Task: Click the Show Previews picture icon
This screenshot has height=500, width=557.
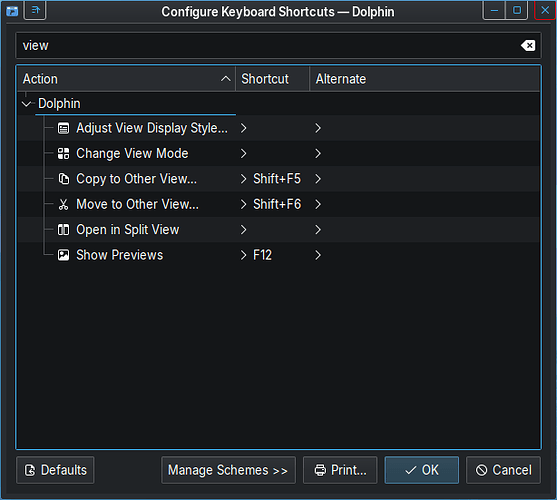Action: (x=64, y=255)
